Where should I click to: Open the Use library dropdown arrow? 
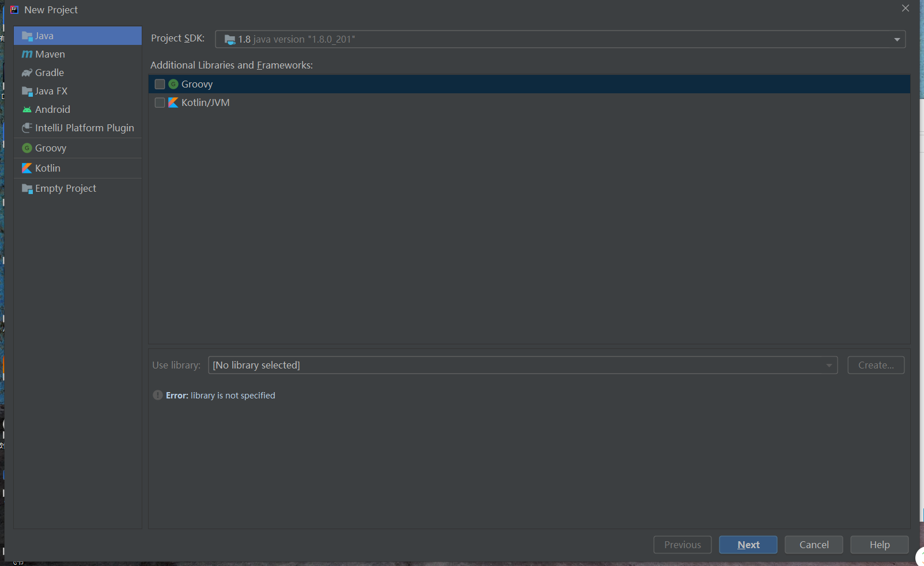pyautogui.click(x=829, y=365)
